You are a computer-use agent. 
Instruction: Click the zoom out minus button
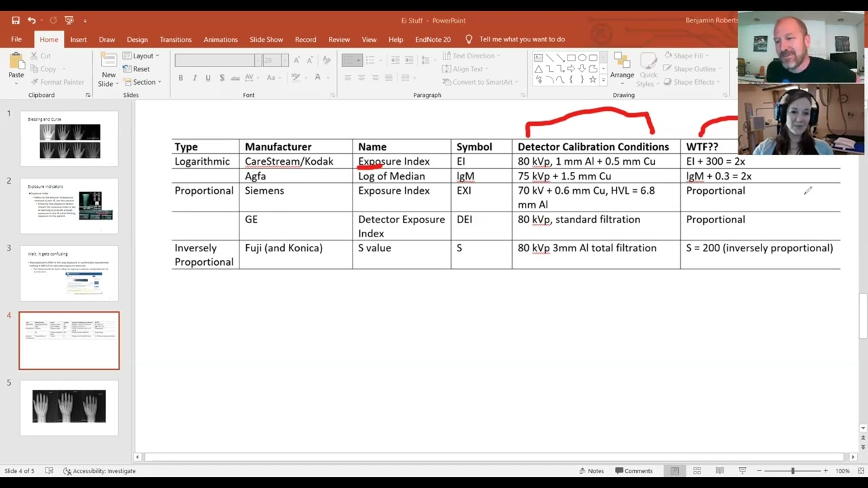(x=759, y=471)
